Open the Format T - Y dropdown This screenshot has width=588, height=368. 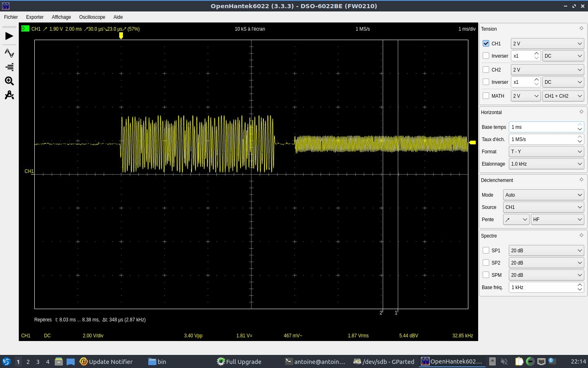(x=546, y=151)
